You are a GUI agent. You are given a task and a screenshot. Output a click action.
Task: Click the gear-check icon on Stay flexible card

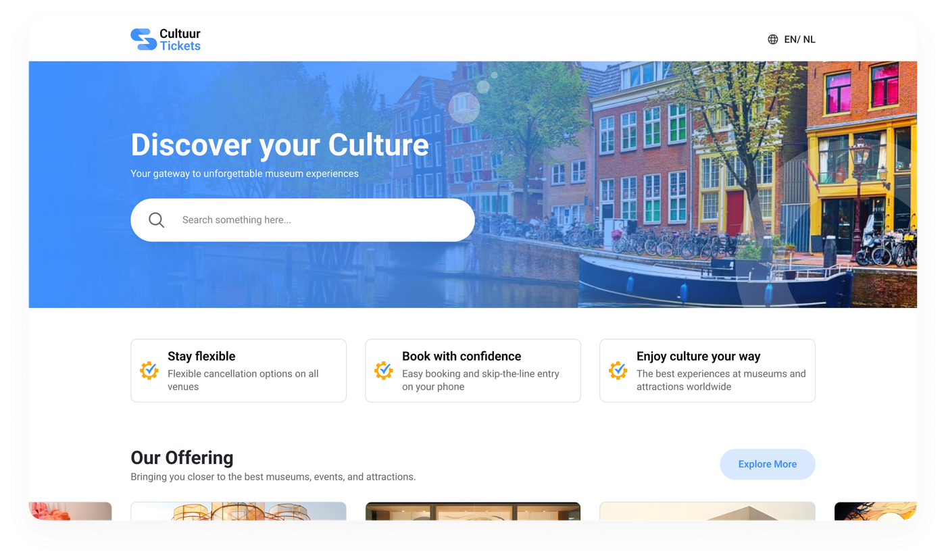tap(149, 370)
